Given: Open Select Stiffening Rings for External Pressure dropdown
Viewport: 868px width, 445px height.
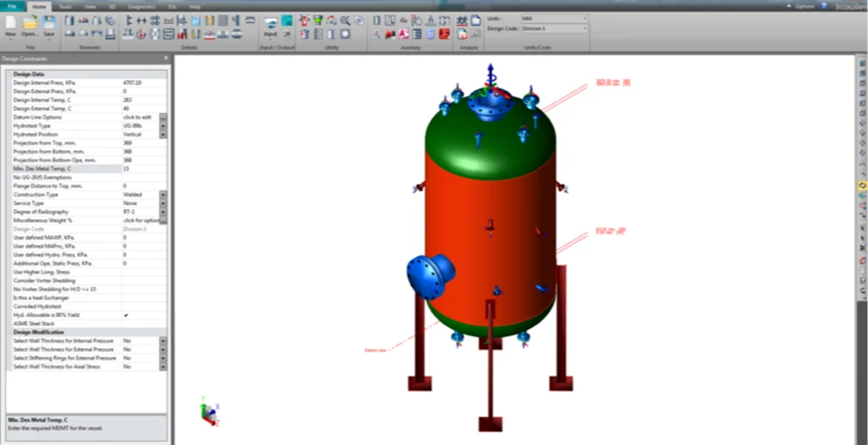Looking at the screenshot, I should [163, 358].
